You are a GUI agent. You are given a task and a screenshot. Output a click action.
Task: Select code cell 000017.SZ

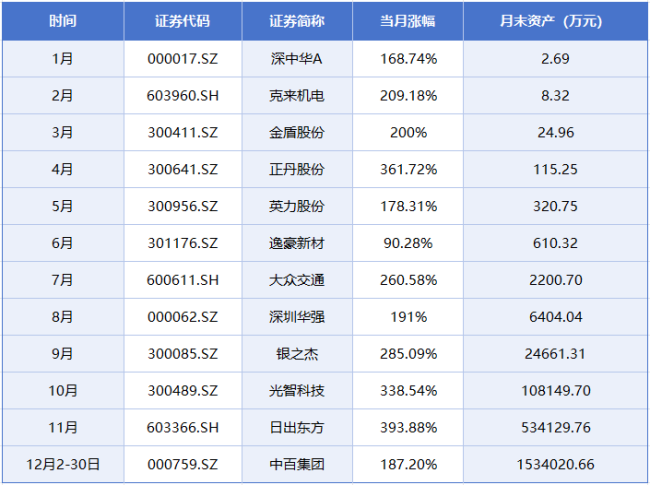[x=183, y=59]
